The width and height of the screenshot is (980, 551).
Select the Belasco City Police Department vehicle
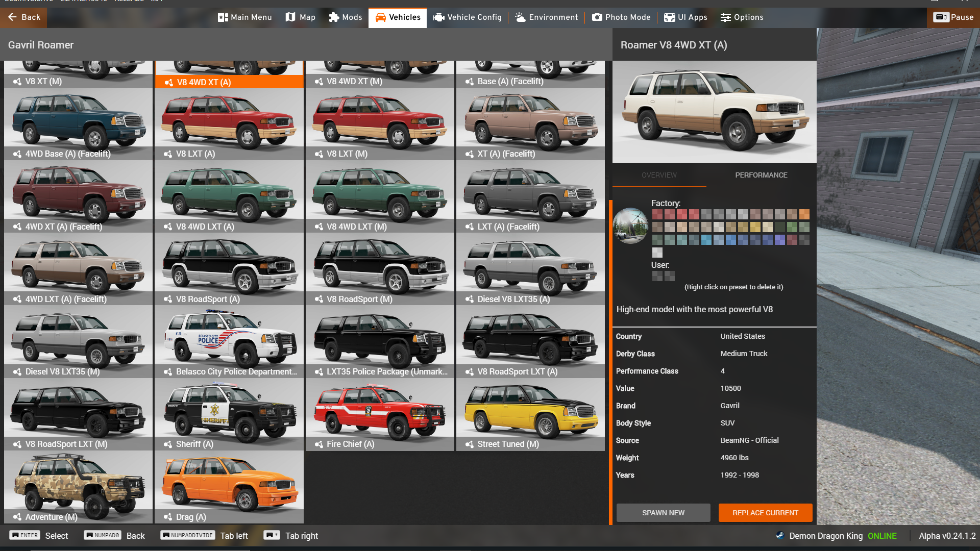(229, 342)
